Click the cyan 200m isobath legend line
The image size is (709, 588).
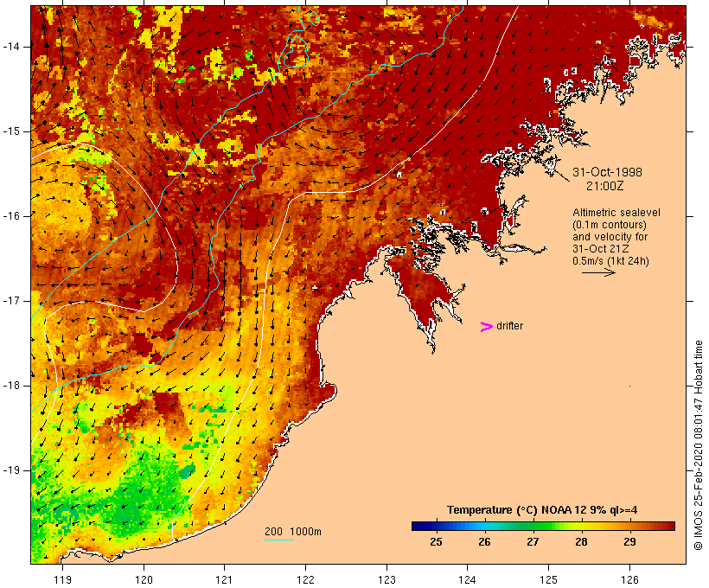279,540
